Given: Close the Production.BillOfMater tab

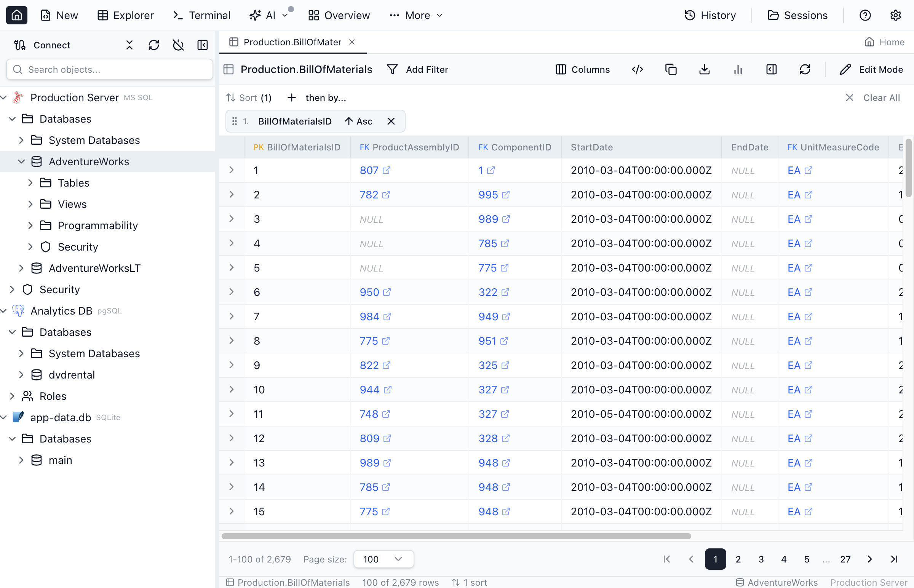Looking at the screenshot, I should point(352,42).
